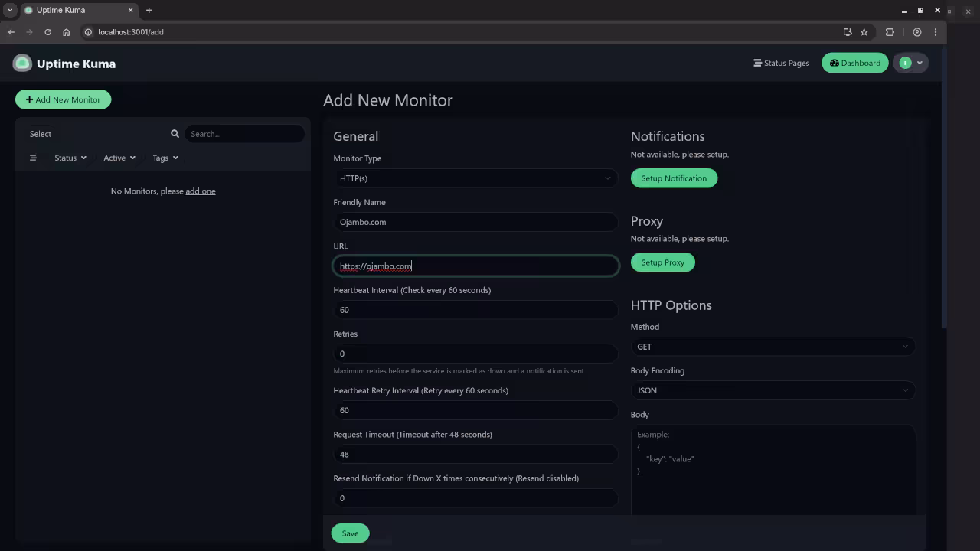Open the user avatar menu

click(911, 63)
